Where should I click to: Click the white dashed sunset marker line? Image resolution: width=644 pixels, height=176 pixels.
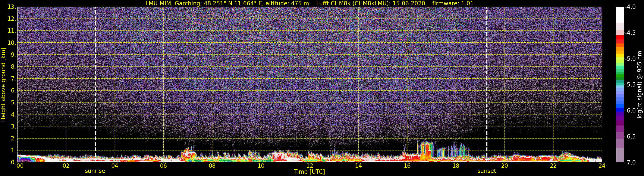487,85
